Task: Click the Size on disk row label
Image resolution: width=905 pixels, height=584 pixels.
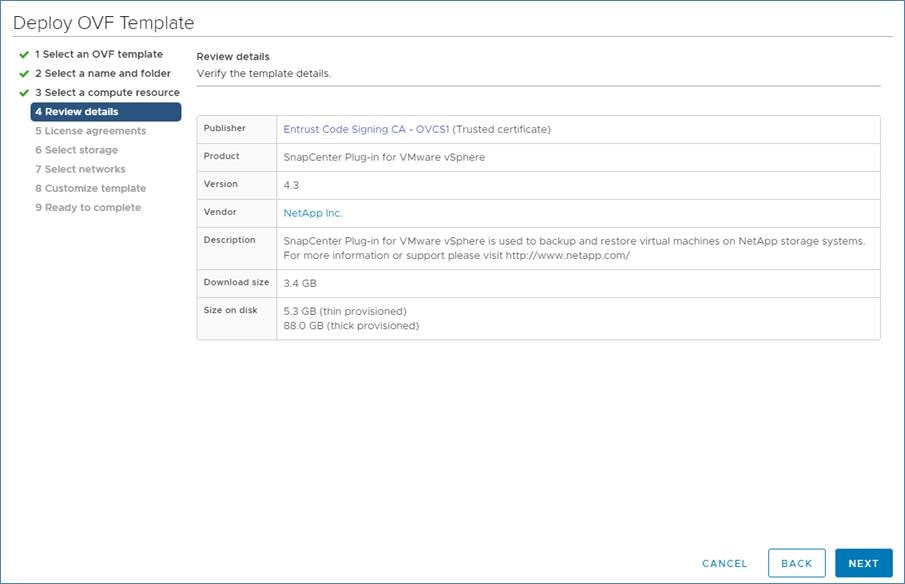Action: [x=230, y=310]
